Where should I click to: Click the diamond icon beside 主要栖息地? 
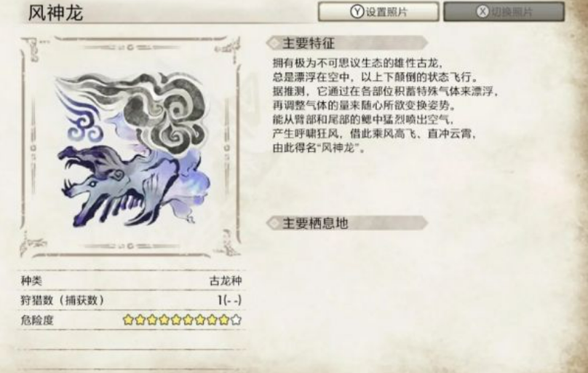pos(274,223)
